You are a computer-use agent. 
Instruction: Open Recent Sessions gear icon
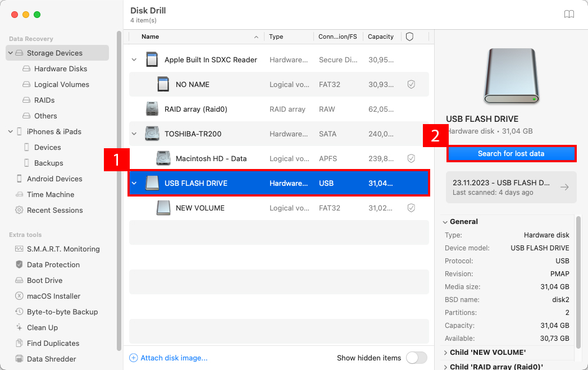19,210
